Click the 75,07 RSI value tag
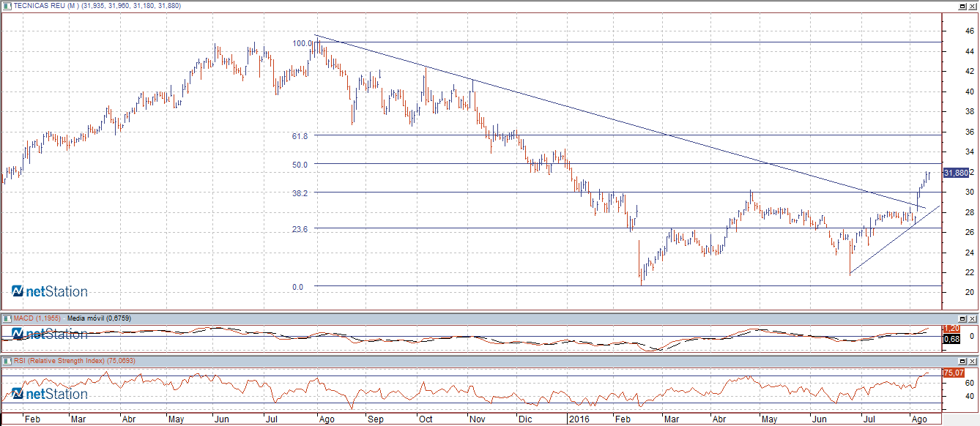Viewport: 980px width, 426px height. click(953, 373)
